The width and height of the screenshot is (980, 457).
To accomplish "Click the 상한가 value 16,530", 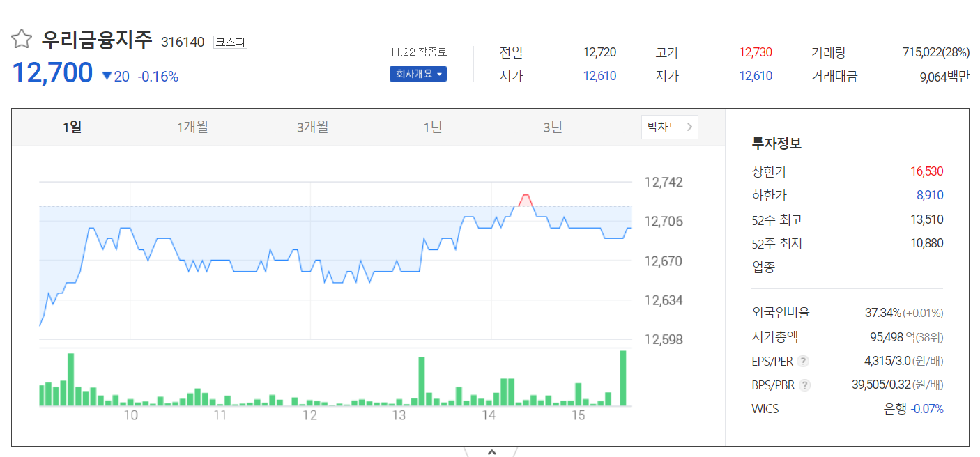I will (x=927, y=171).
